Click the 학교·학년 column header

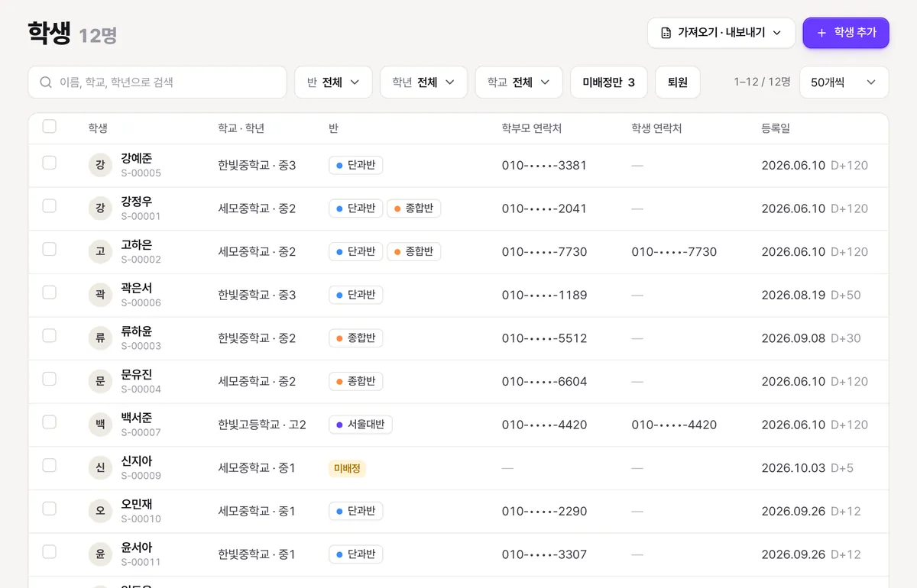[x=241, y=128]
